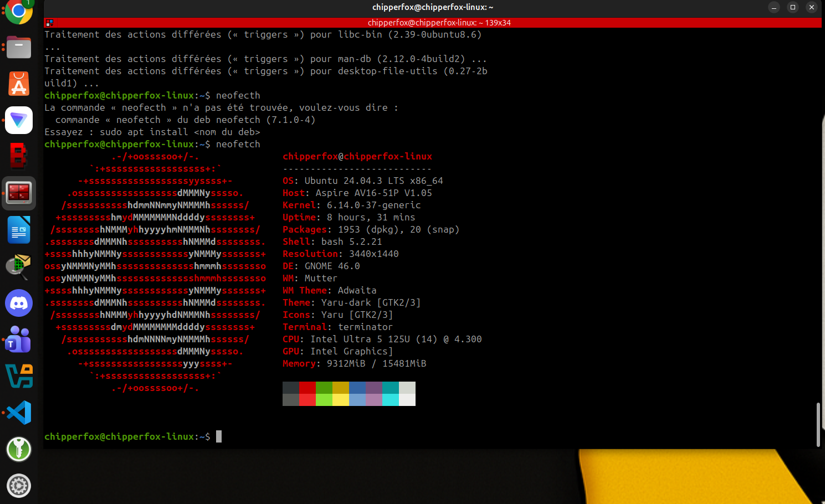This screenshot has height=504, width=825.
Task: Open KeePassXC green key icon
Action: pos(18,449)
